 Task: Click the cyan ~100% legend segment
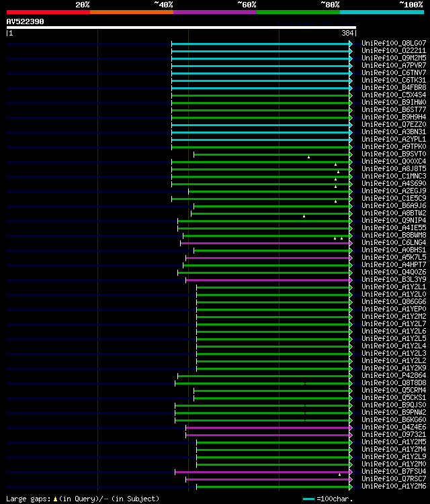click(382, 12)
